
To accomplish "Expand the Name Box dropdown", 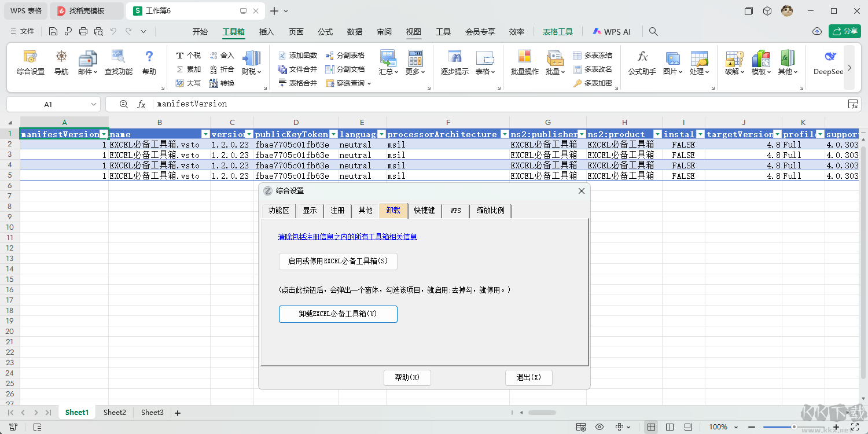I will point(94,104).
